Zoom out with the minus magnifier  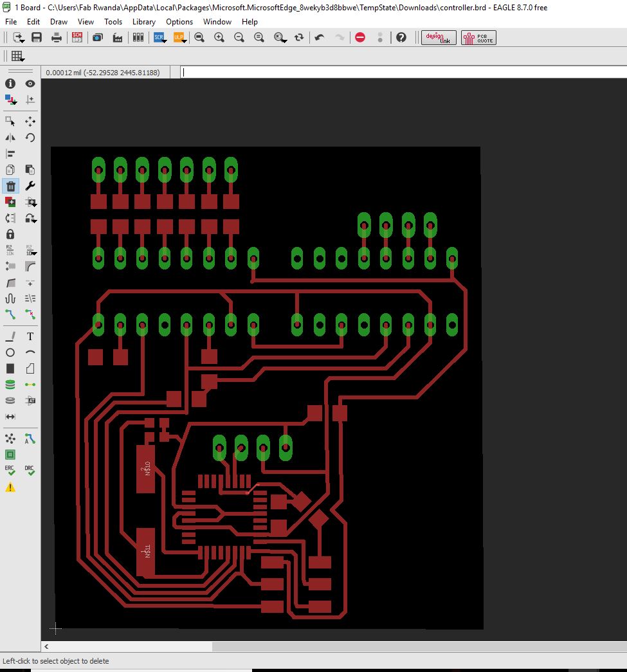(239, 38)
